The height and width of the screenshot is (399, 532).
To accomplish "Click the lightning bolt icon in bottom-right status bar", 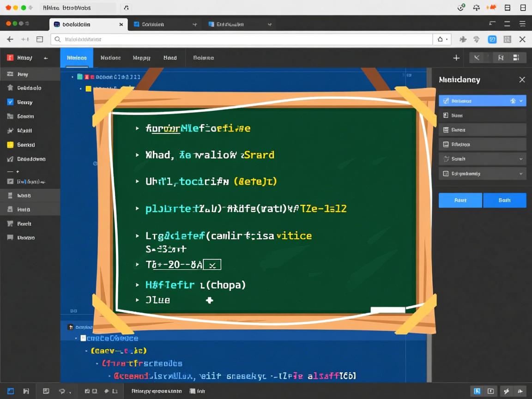I will 507,391.
